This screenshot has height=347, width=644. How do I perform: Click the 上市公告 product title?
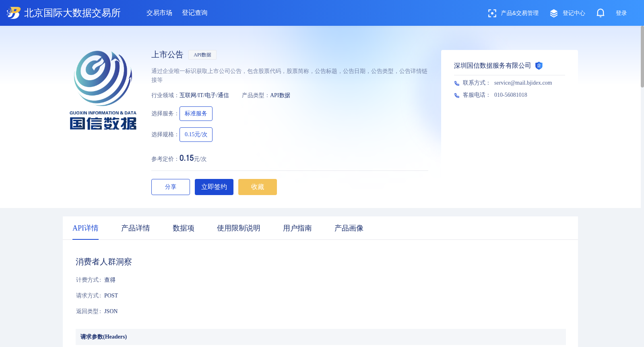point(167,55)
